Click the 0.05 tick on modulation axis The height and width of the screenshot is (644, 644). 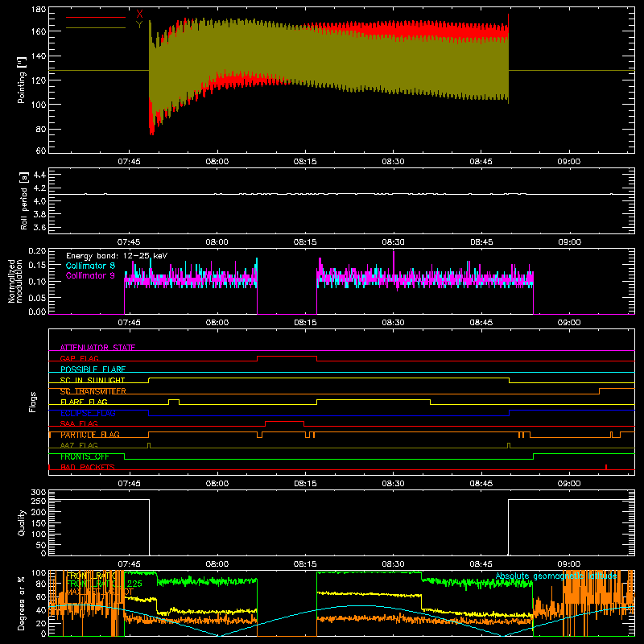(38, 297)
